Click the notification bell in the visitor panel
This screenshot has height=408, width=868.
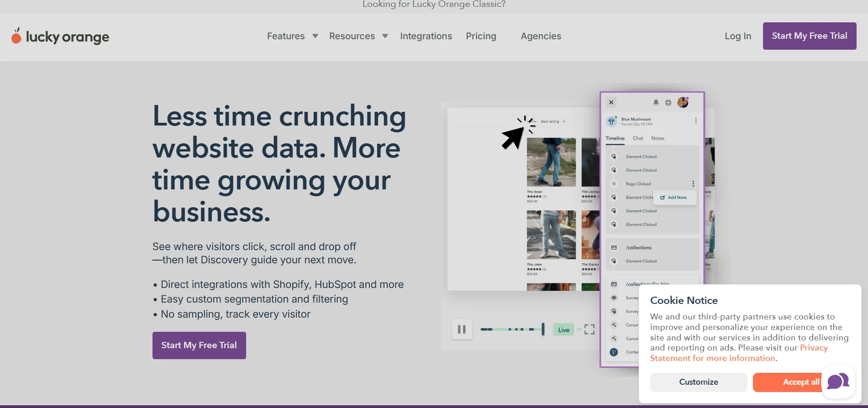(656, 103)
